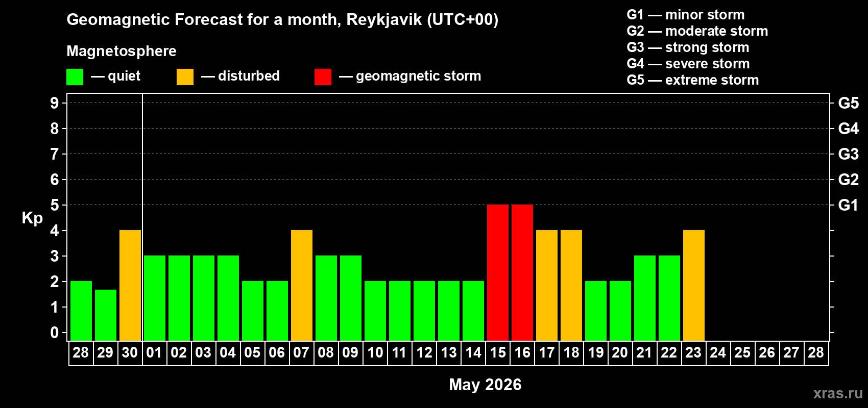Select the orange bar for day 30
This screenshot has height=408, width=868.
pyautogui.click(x=130, y=285)
